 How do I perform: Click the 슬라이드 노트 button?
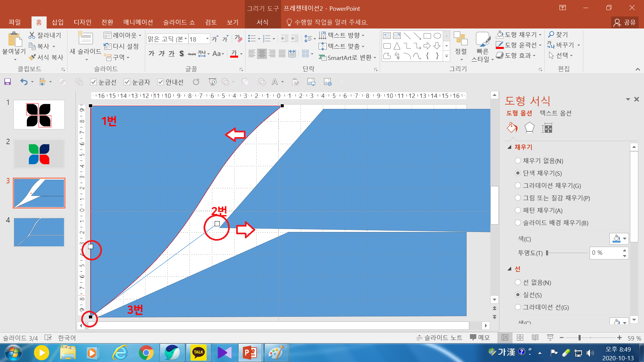439,338
